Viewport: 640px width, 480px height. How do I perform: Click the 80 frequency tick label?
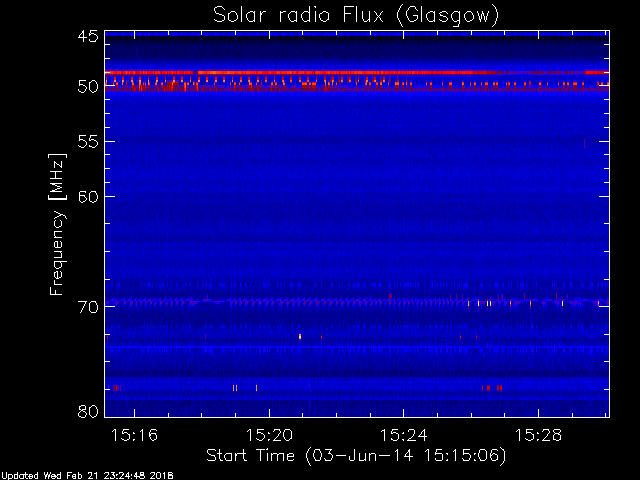(x=88, y=411)
